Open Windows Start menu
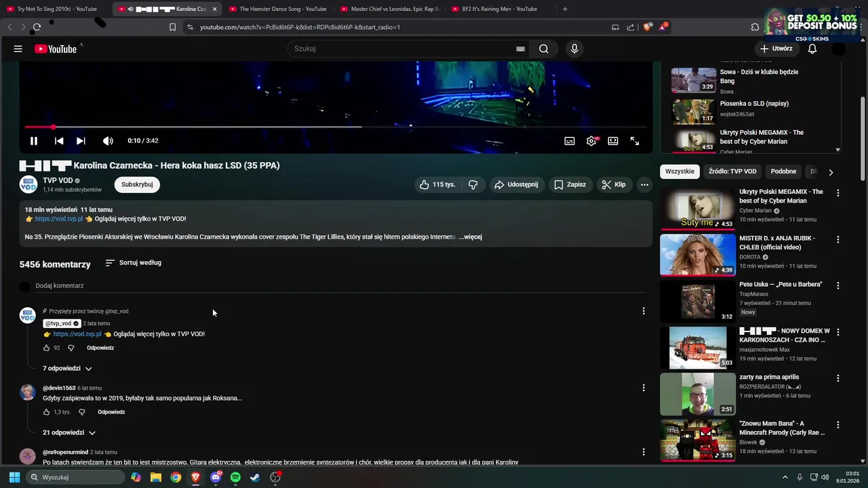The width and height of the screenshot is (868, 488). click(x=14, y=477)
